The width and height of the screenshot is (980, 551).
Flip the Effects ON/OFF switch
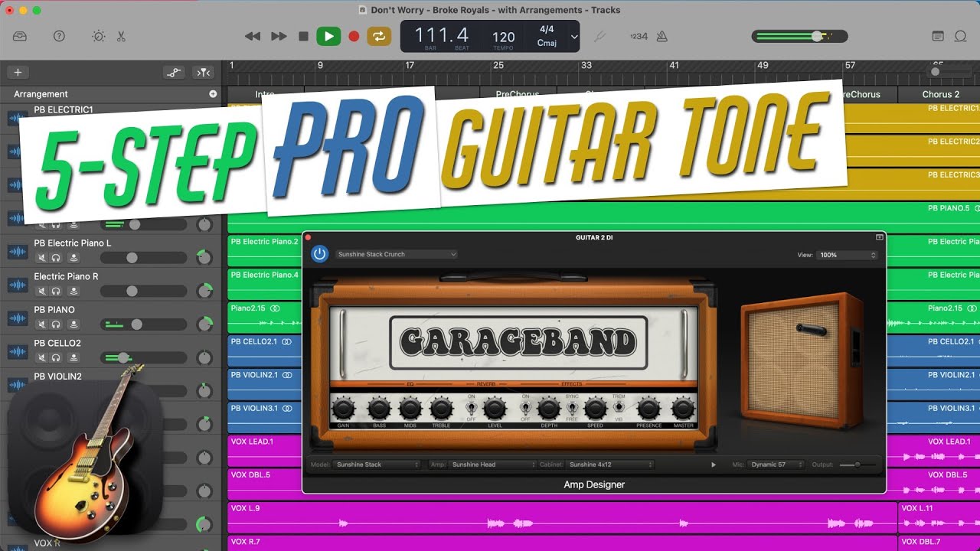click(x=526, y=408)
